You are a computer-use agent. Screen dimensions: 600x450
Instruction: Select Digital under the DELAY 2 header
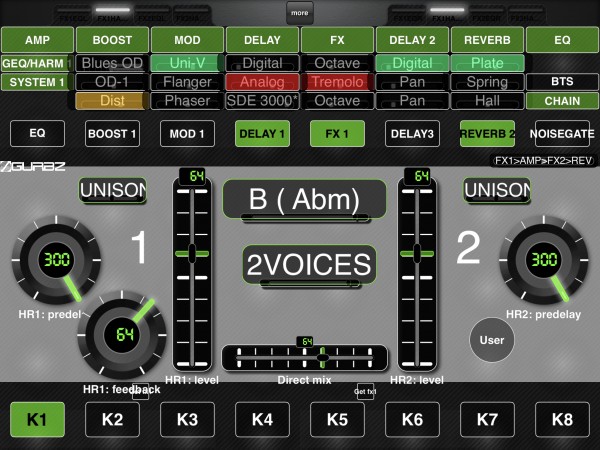412,63
